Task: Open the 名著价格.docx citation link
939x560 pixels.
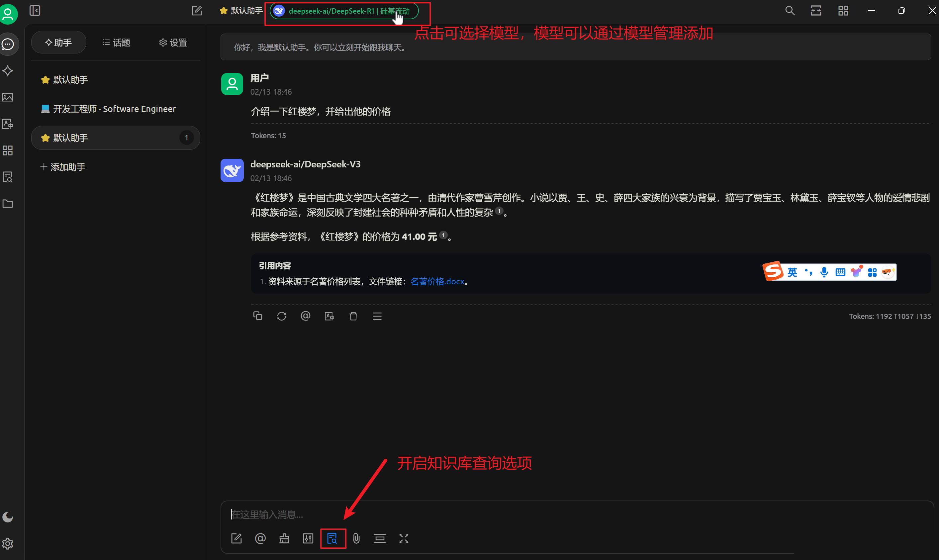Action: tap(437, 282)
